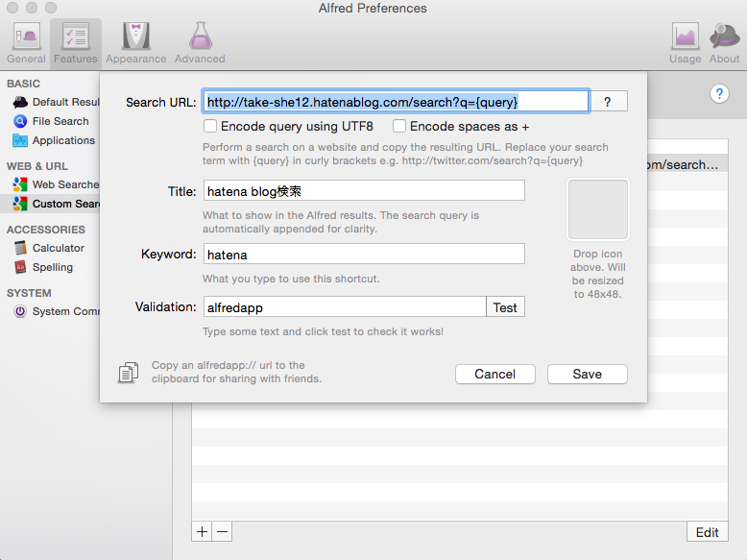This screenshot has width=747, height=560.
Task: Click the Appearance tab label
Action: [135, 59]
